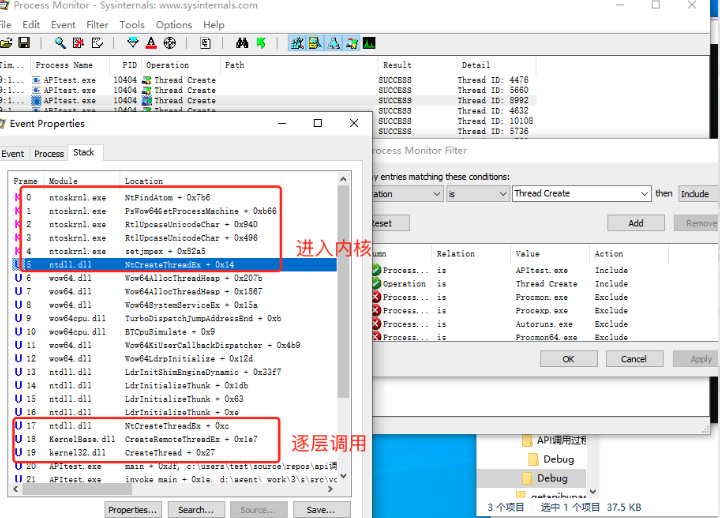Toggle capture with the magnifier icon

60,43
